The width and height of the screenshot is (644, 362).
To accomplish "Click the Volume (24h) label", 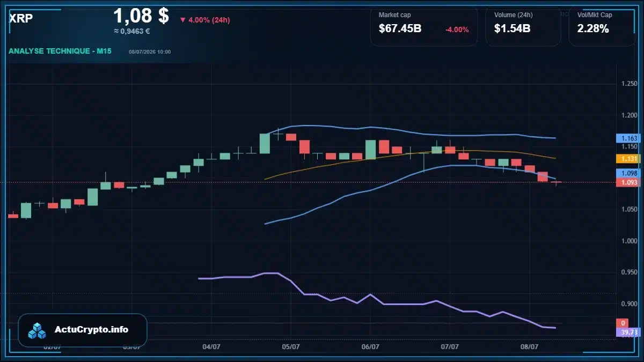I will 513,15.
